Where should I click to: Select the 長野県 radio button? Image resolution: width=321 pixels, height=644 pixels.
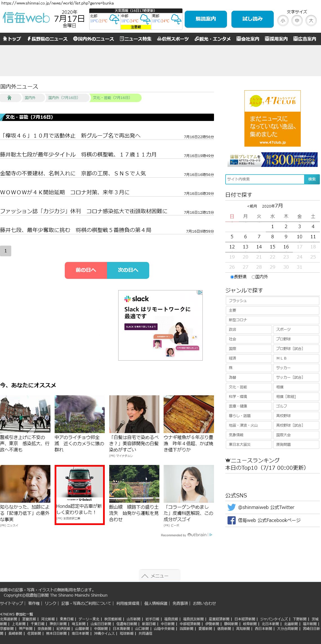tap(232, 277)
